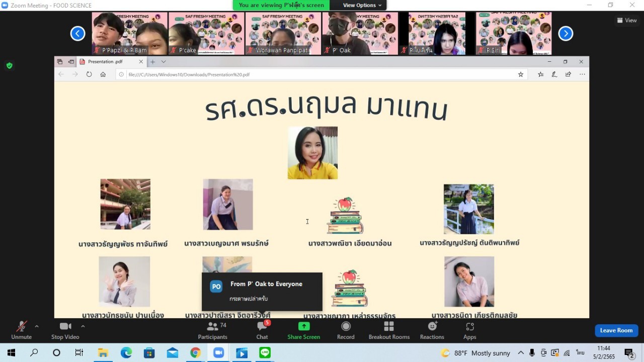Select the P' Oak video thumbnail
644x362 pixels.
(360, 34)
